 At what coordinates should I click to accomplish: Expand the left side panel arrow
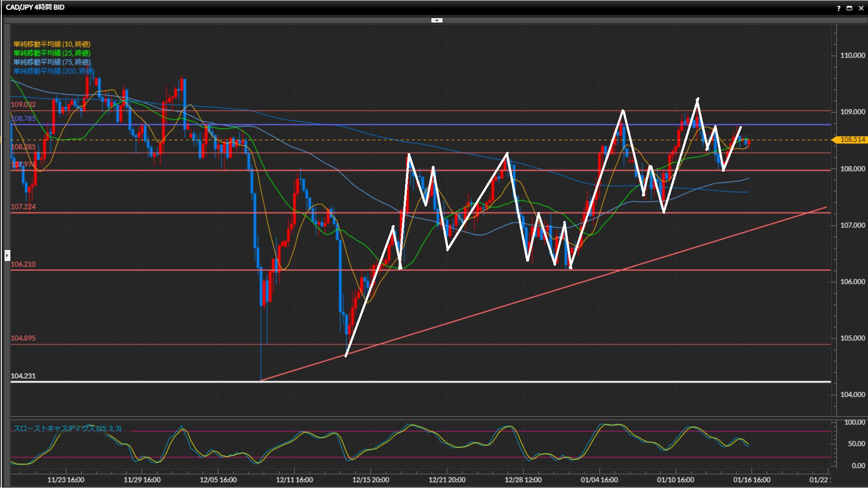click(x=7, y=256)
